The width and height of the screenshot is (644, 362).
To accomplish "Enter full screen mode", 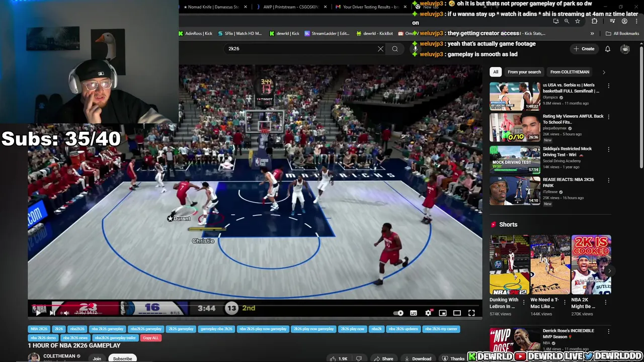I will (x=471, y=313).
